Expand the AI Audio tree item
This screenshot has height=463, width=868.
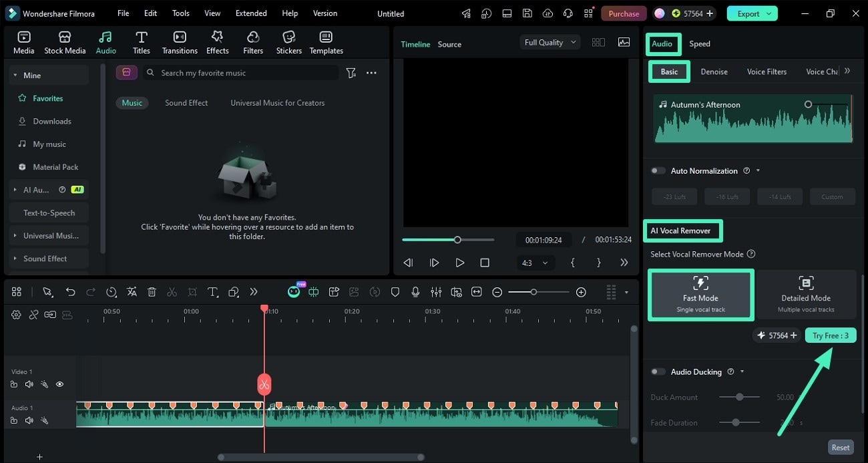pos(15,190)
